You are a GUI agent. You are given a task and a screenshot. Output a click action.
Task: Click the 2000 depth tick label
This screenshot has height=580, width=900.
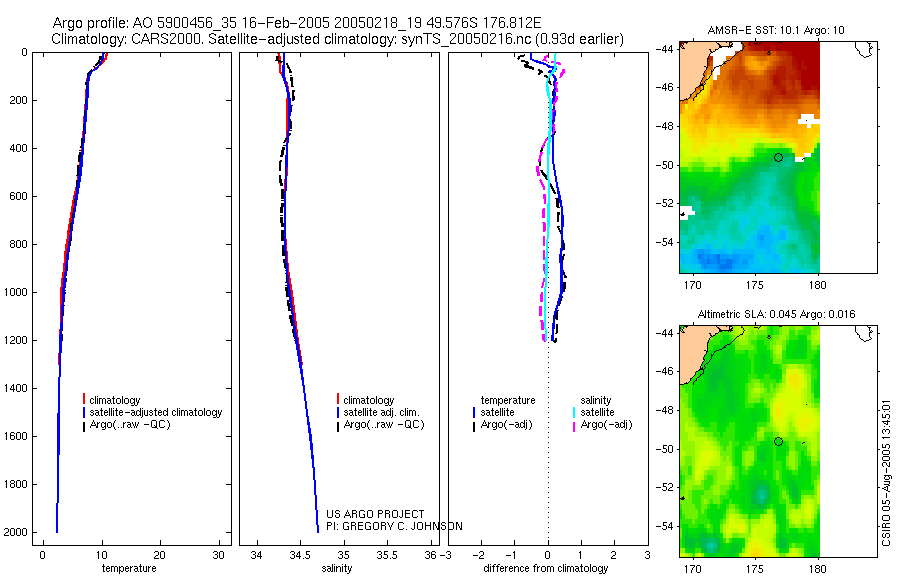click(x=17, y=532)
